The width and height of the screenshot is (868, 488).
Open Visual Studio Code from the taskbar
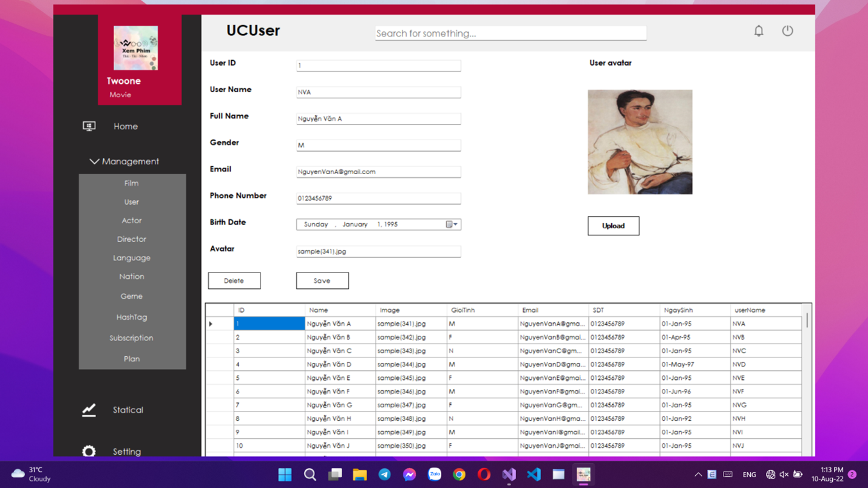534,475
